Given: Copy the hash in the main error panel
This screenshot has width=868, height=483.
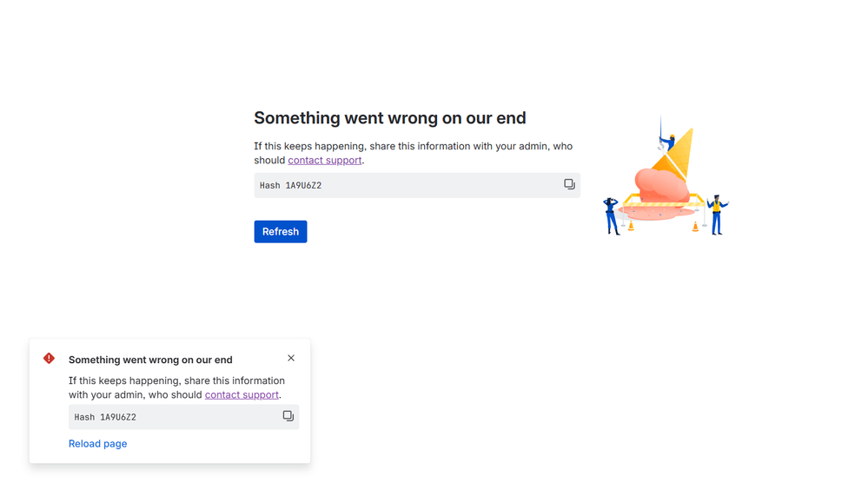Looking at the screenshot, I should click(x=569, y=184).
